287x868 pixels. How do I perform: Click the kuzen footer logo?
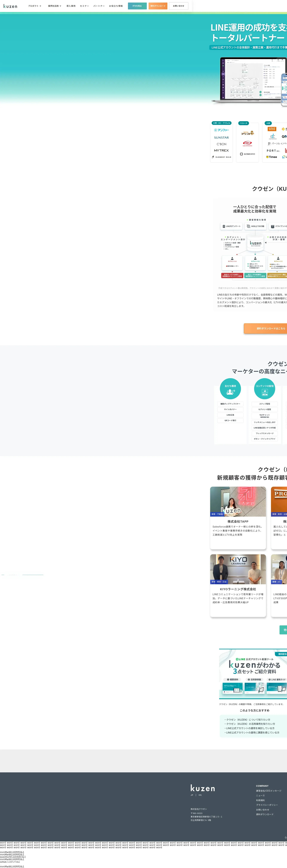[203, 788]
